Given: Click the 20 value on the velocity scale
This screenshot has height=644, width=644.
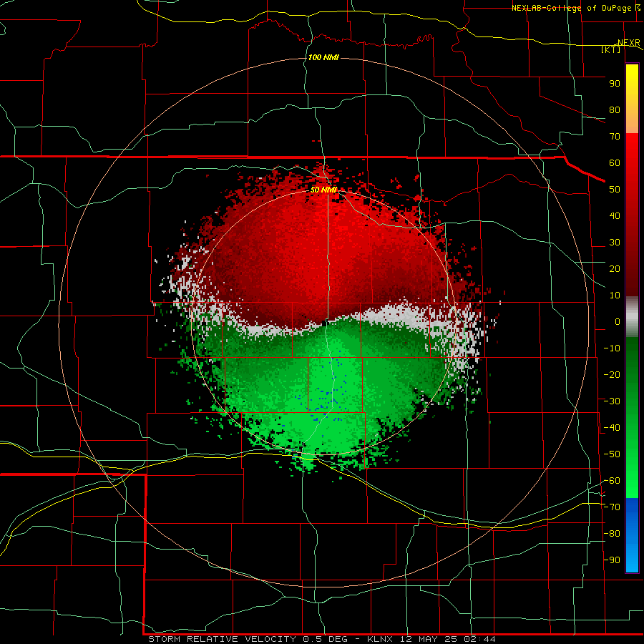Looking at the screenshot, I should coord(615,269).
